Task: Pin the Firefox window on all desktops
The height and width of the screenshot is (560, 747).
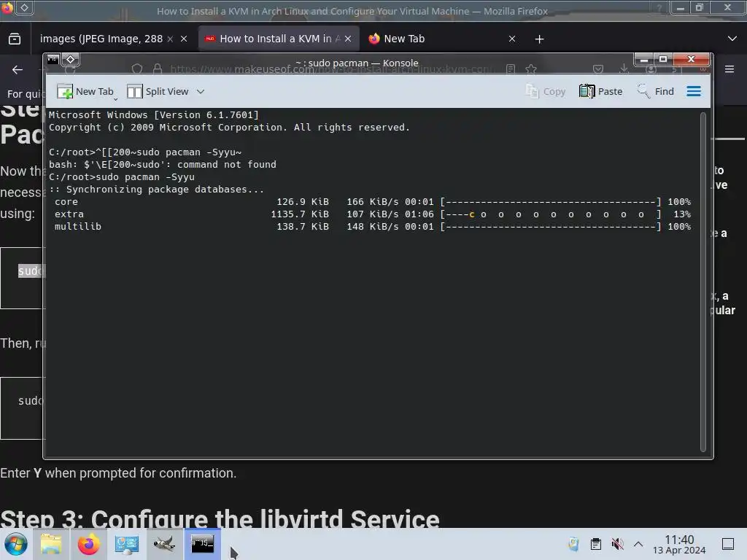Action: click(25, 7)
